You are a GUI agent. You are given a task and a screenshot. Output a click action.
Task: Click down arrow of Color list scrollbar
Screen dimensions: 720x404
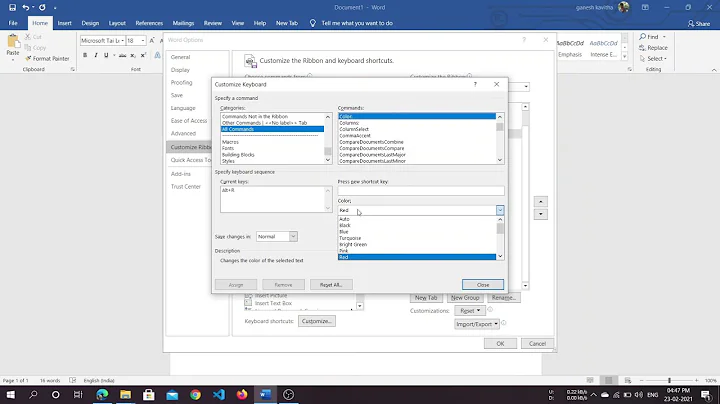tap(500, 257)
